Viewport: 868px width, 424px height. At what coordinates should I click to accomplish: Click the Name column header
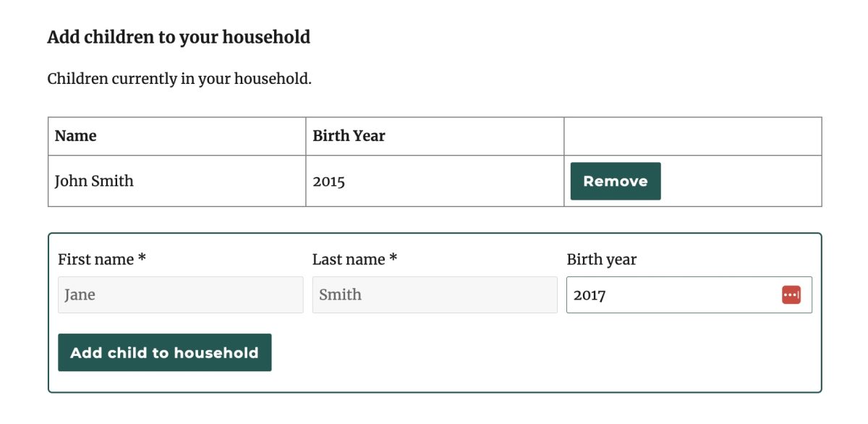pyautogui.click(x=74, y=135)
